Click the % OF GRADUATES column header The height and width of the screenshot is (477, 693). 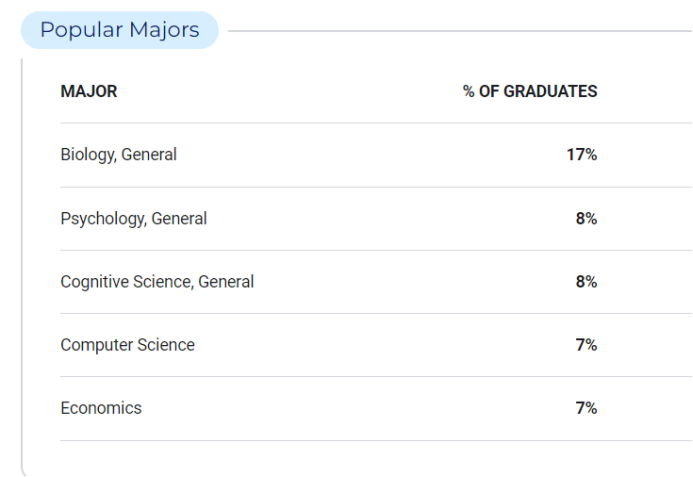point(530,92)
